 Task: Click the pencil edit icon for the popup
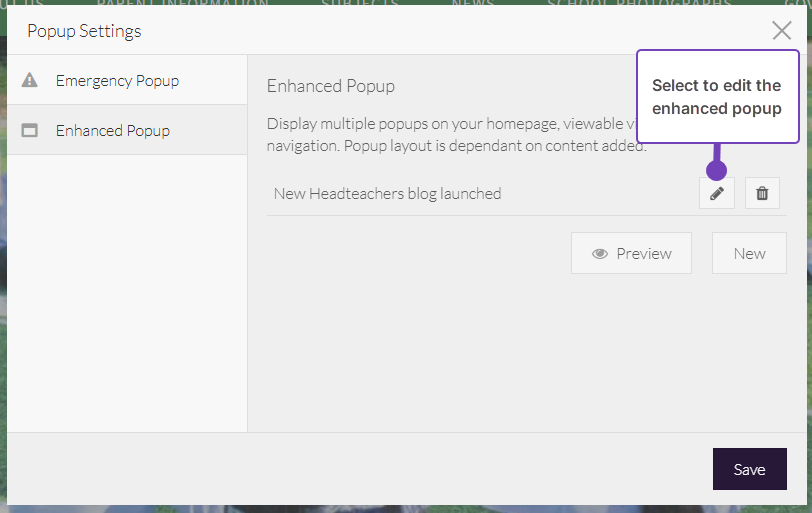coord(716,193)
